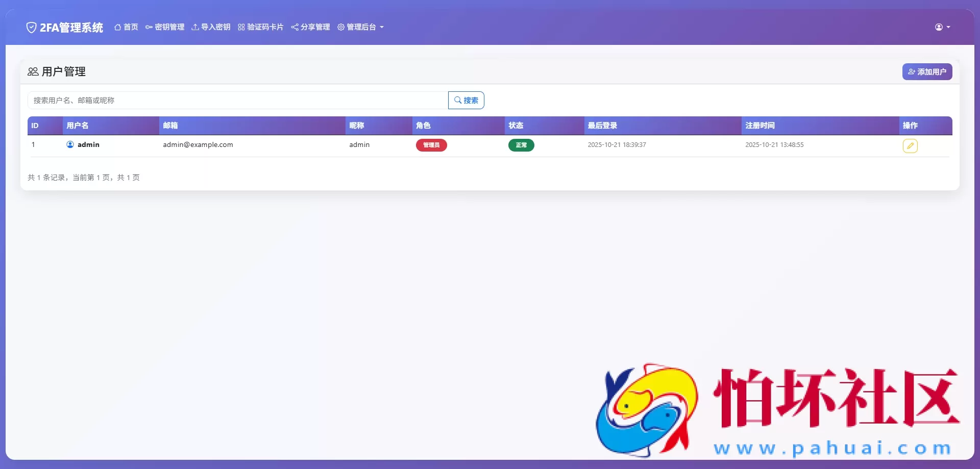
Task: Click the share icon for 分享管理
Action: click(x=295, y=27)
